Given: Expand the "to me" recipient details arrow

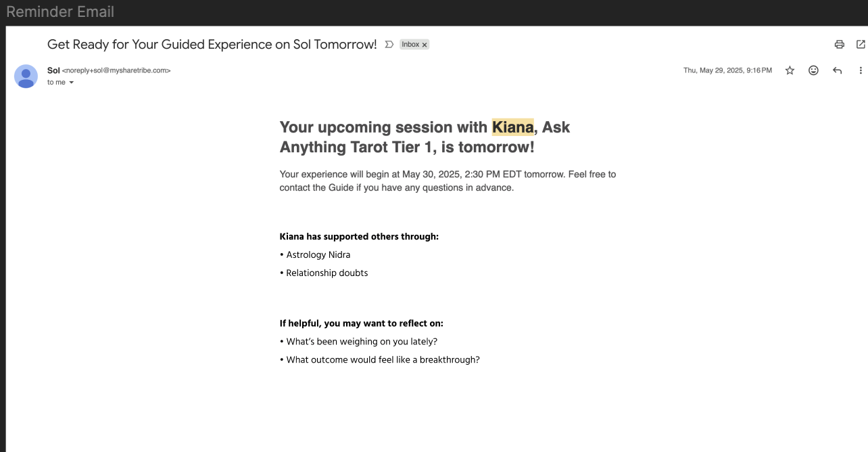Looking at the screenshot, I should [x=71, y=83].
